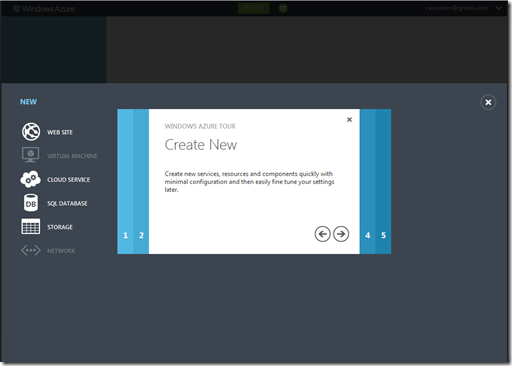Viewport: 512px width, 366px height.
Task: Select WEB SITE label
Action: [60, 132]
